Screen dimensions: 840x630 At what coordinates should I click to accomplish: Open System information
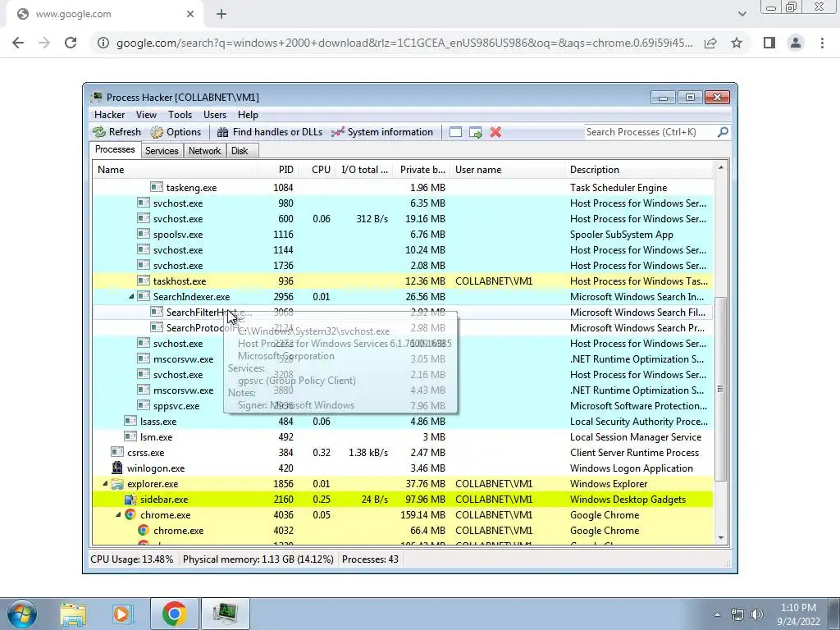click(382, 132)
